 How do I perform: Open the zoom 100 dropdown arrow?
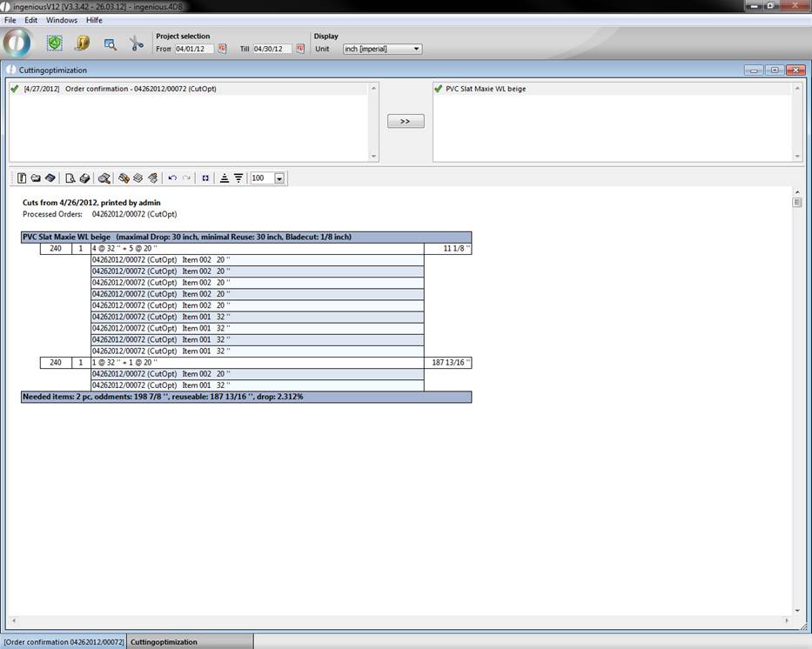point(279,178)
